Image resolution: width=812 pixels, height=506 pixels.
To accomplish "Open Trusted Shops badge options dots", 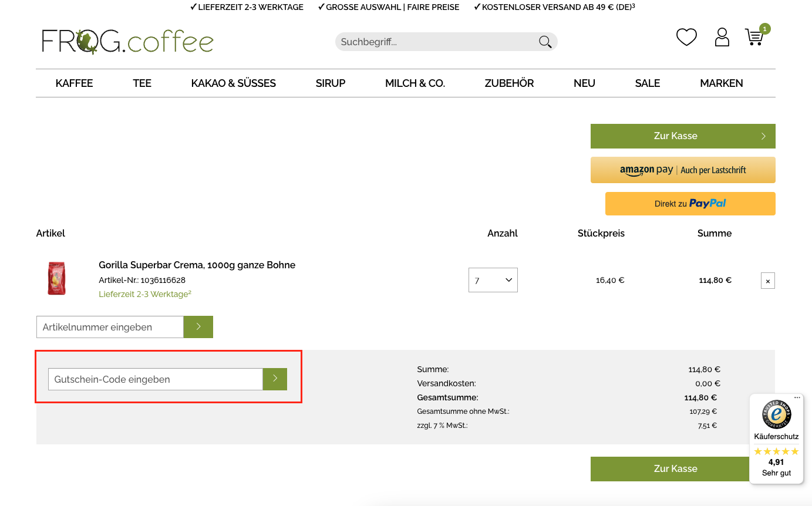I will [x=797, y=398].
